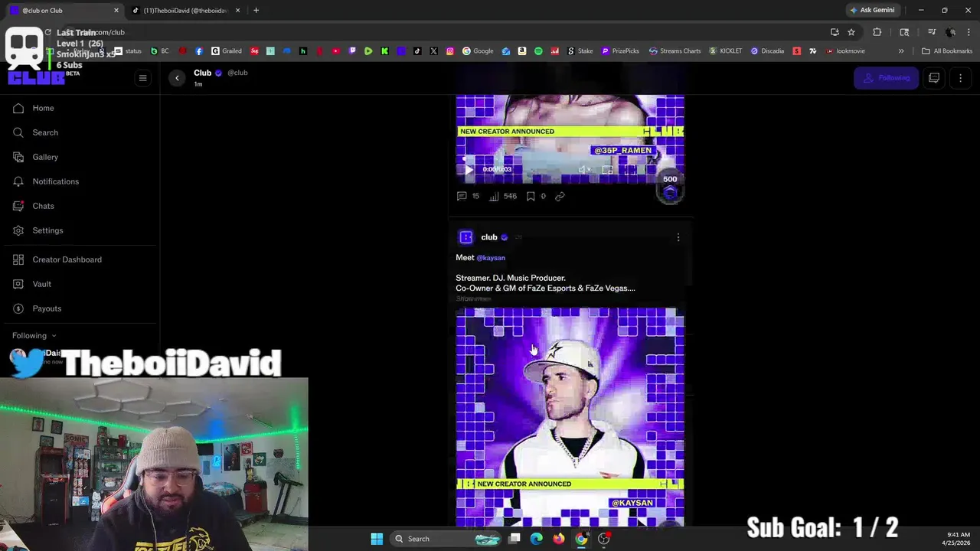Go back using the round arrow button

pos(177,78)
